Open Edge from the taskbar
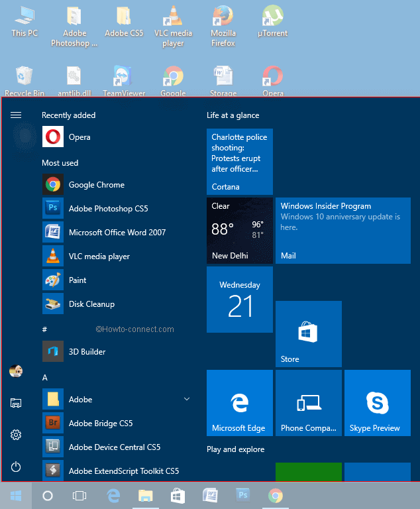 (x=113, y=496)
